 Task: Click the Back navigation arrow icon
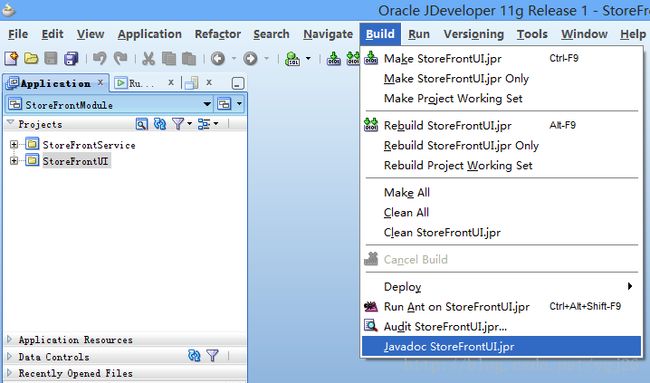click(218, 58)
